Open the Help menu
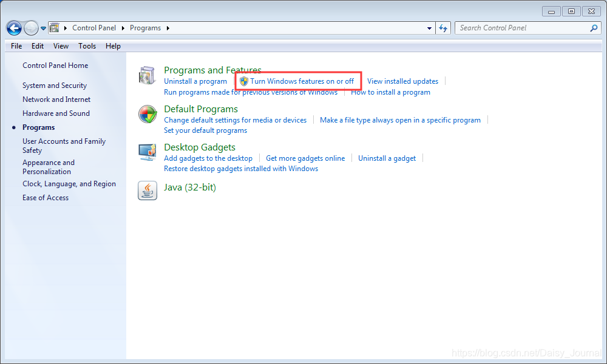 pos(113,46)
